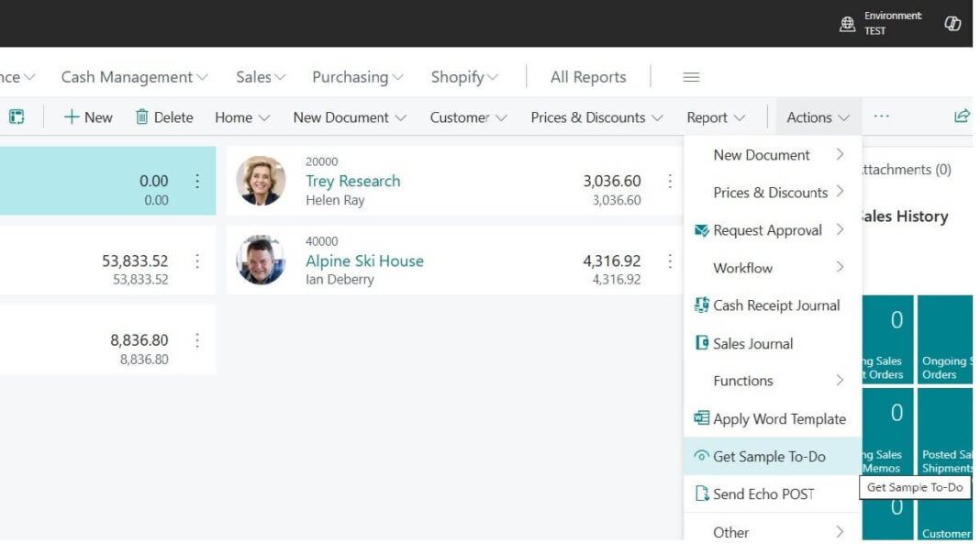980x544 pixels.
Task: Click Ian Deberry's contact photo
Action: click(x=261, y=261)
